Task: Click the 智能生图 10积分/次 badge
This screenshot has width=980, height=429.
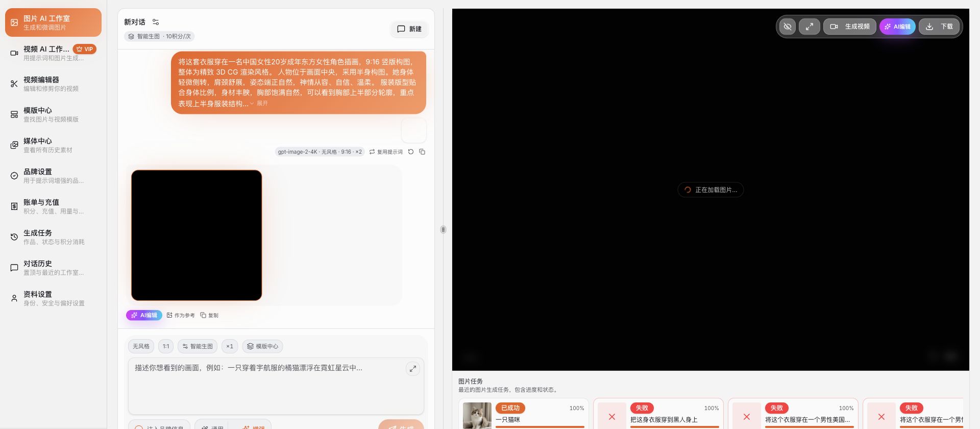Action: [159, 36]
